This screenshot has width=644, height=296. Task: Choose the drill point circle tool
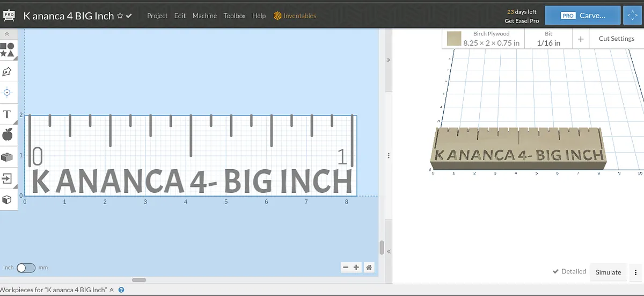[8, 92]
